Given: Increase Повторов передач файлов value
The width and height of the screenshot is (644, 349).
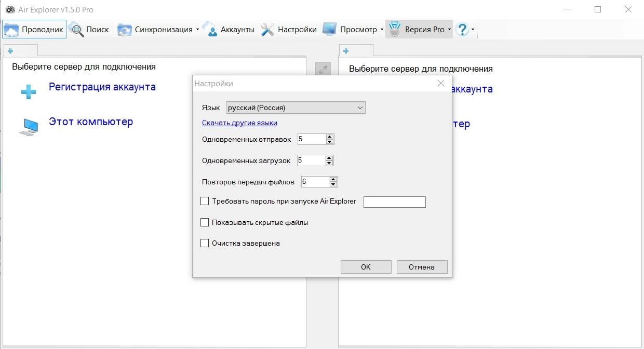Looking at the screenshot, I should coord(333,179).
